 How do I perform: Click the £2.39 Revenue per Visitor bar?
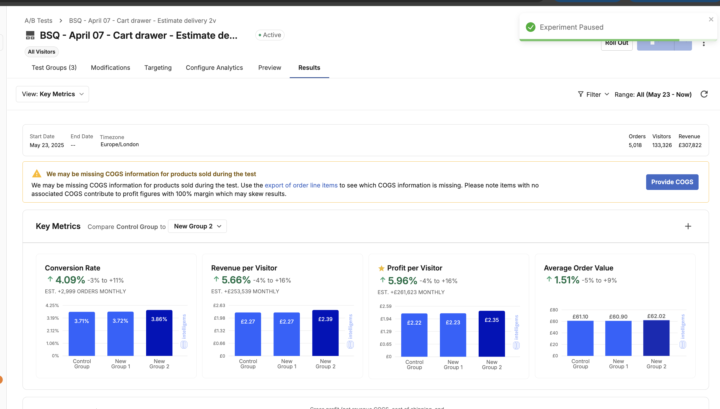(325, 333)
